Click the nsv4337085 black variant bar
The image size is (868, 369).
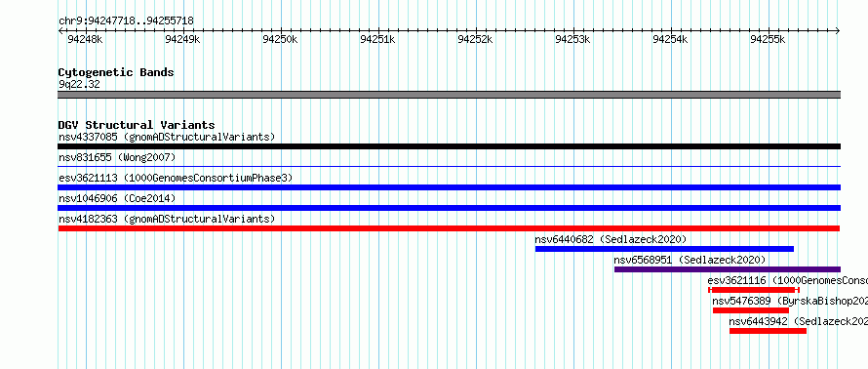[x=449, y=146]
